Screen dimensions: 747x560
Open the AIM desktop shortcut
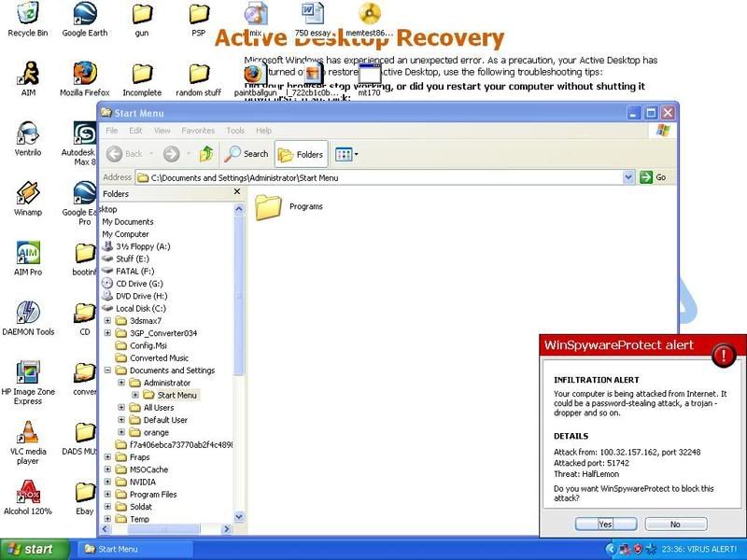click(x=28, y=78)
